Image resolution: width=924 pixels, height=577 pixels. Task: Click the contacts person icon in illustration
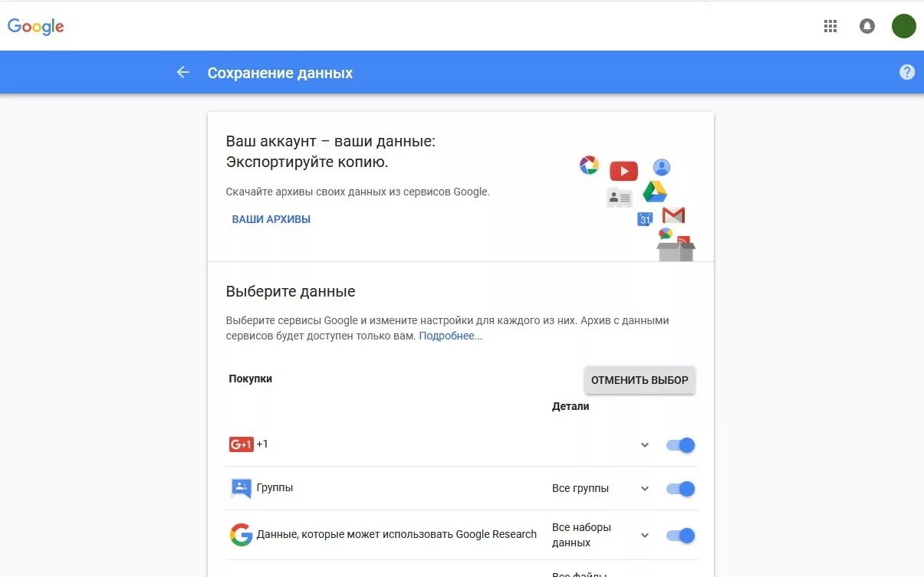point(662,168)
